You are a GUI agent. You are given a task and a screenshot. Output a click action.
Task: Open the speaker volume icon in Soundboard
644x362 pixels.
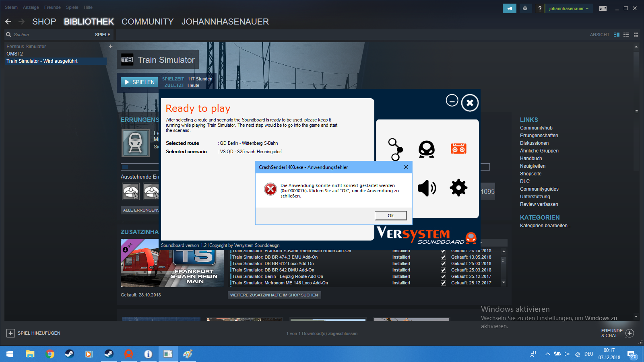point(427,188)
